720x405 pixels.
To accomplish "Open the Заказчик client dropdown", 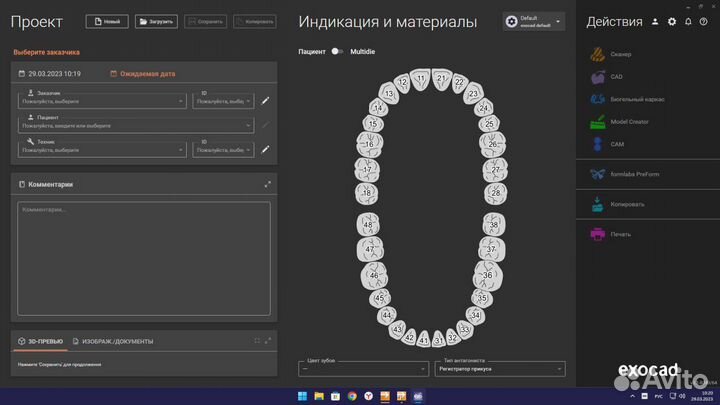I will [x=102, y=101].
